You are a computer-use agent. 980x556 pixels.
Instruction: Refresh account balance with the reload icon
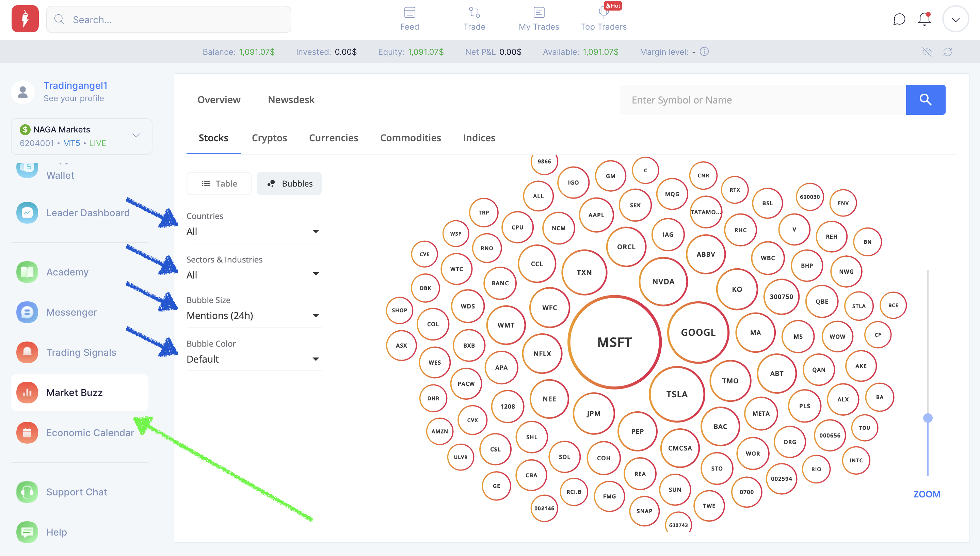(948, 52)
